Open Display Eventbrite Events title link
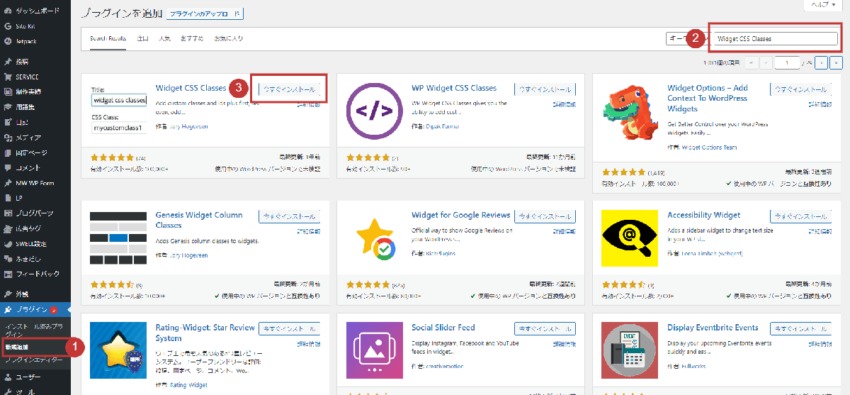 click(712, 327)
